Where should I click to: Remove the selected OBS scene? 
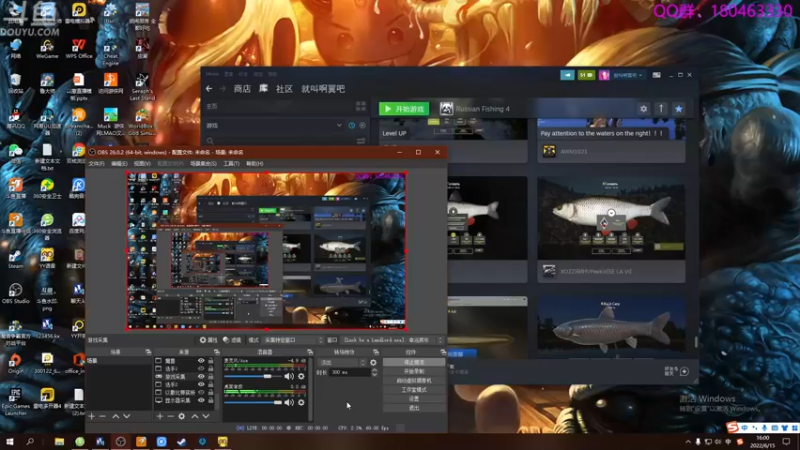(103, 416)
